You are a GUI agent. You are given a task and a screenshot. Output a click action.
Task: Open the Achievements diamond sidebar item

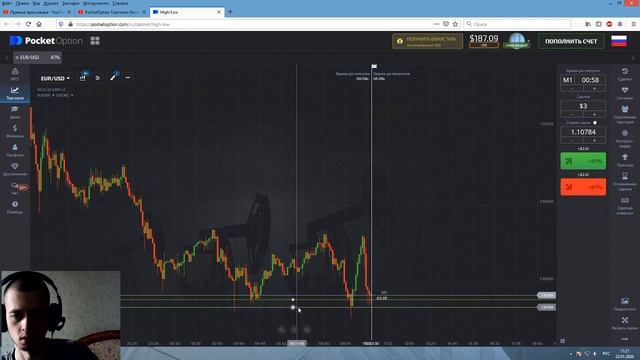(x=15, y=169)
